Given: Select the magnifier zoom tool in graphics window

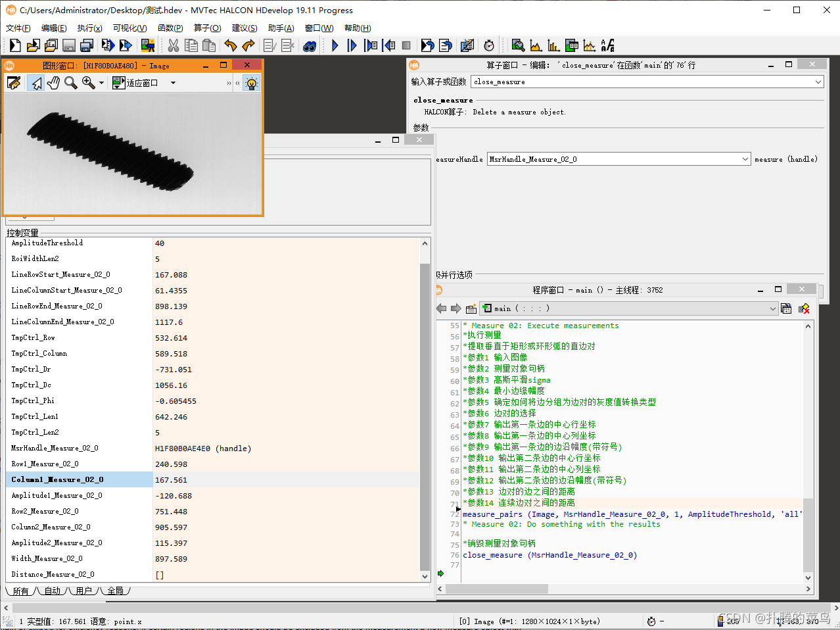Looking at the screenshot, I should coord(71,83).
